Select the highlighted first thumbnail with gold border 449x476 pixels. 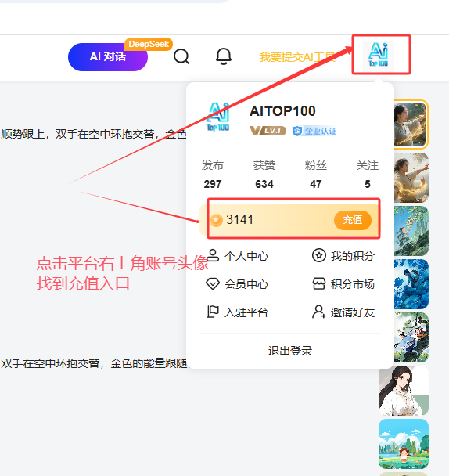[411, 124]
